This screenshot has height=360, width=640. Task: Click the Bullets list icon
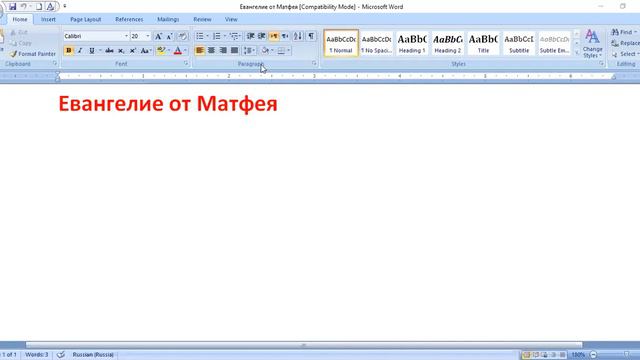click(200, 36)
